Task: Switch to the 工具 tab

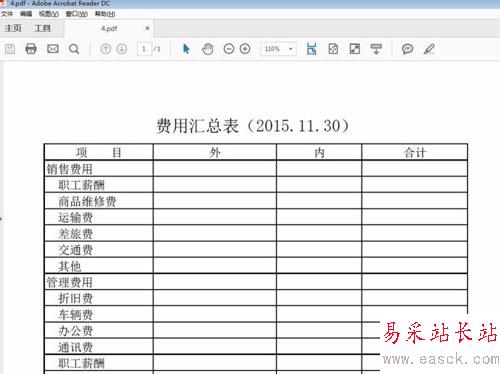Action: pyautogui.click(x=42, y=28)
